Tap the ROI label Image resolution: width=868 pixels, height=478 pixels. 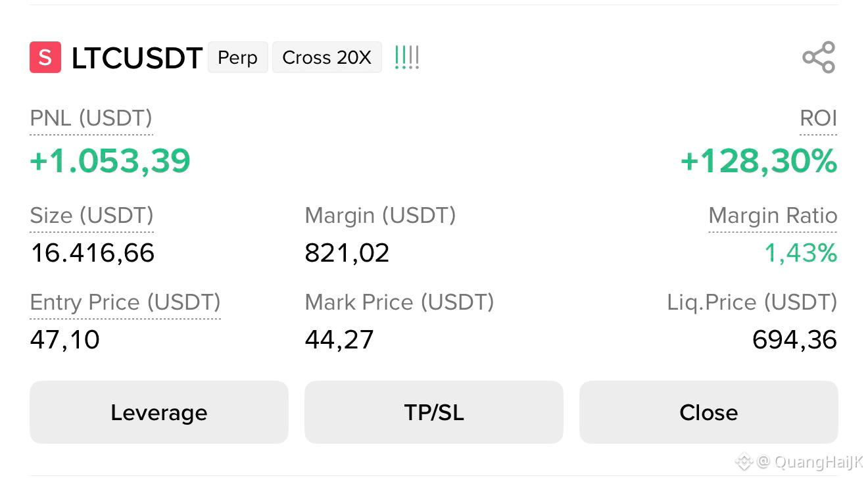pos(818,118)
